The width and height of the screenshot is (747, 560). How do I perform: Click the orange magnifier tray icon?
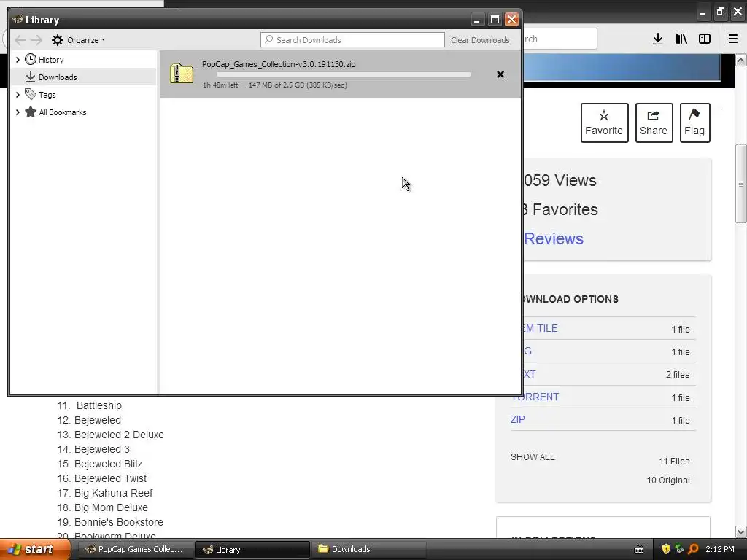(x=694, y=549)
